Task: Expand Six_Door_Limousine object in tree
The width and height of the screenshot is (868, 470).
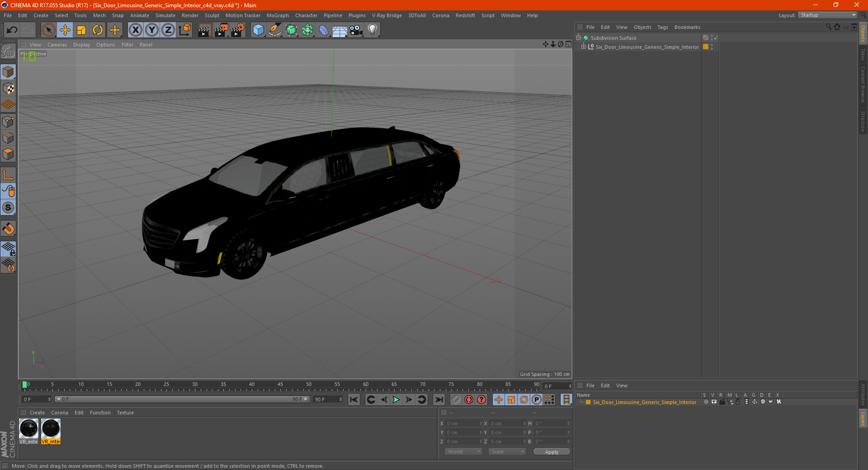Action: tap(583, 47)
